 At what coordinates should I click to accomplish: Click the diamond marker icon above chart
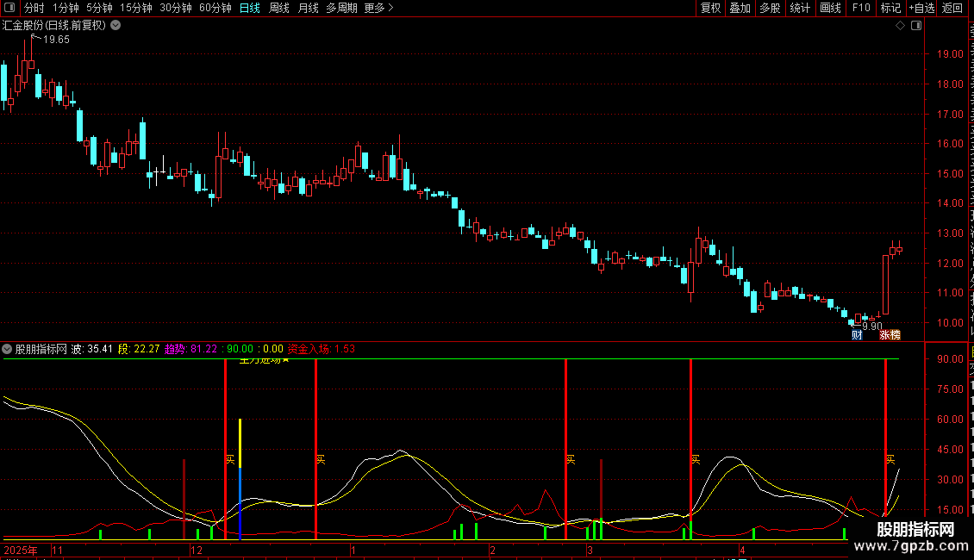tap(900, 26)
